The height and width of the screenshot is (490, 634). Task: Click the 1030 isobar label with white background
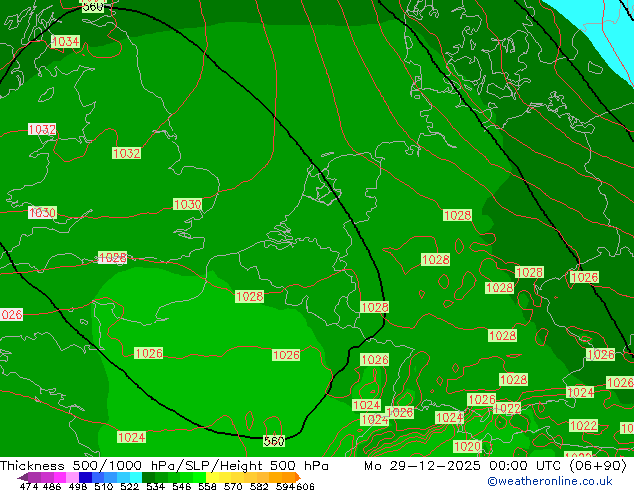42,212
